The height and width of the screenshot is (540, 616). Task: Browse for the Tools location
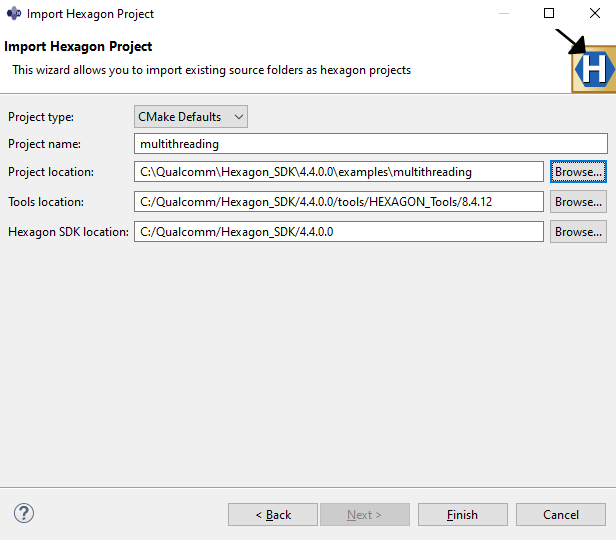click(x=578, y=201)
